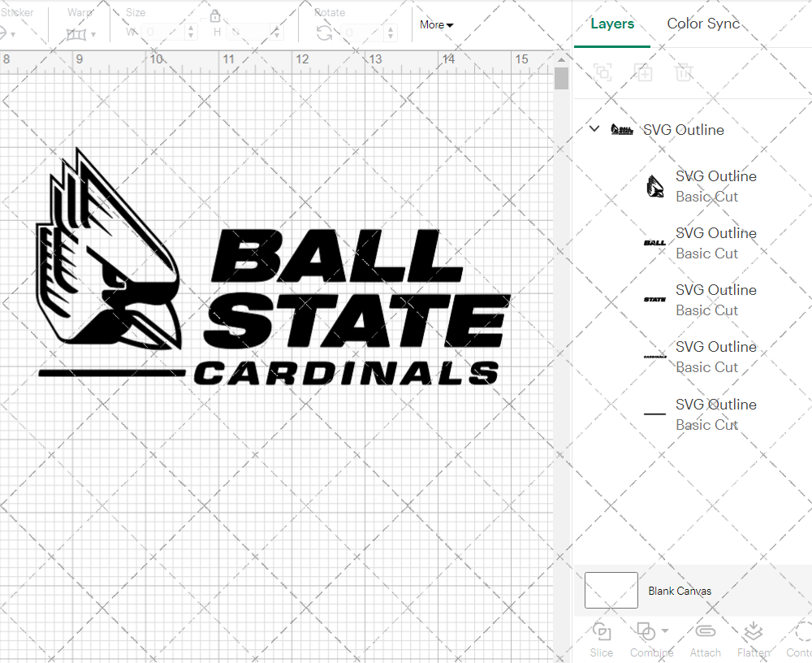Collapse the SVG Outline layer group
The image size is (812, 663).
594,128
